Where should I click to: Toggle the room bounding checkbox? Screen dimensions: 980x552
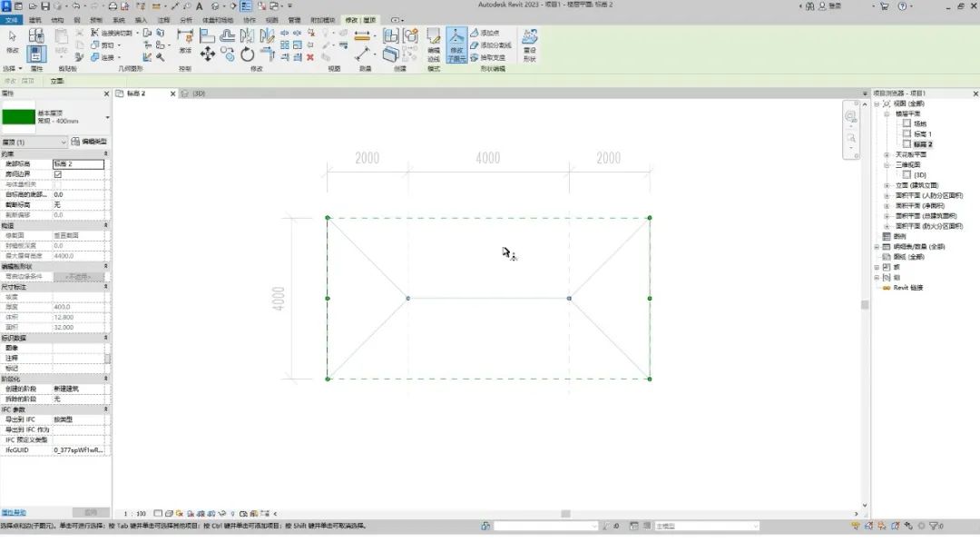(x=58, y=174)
